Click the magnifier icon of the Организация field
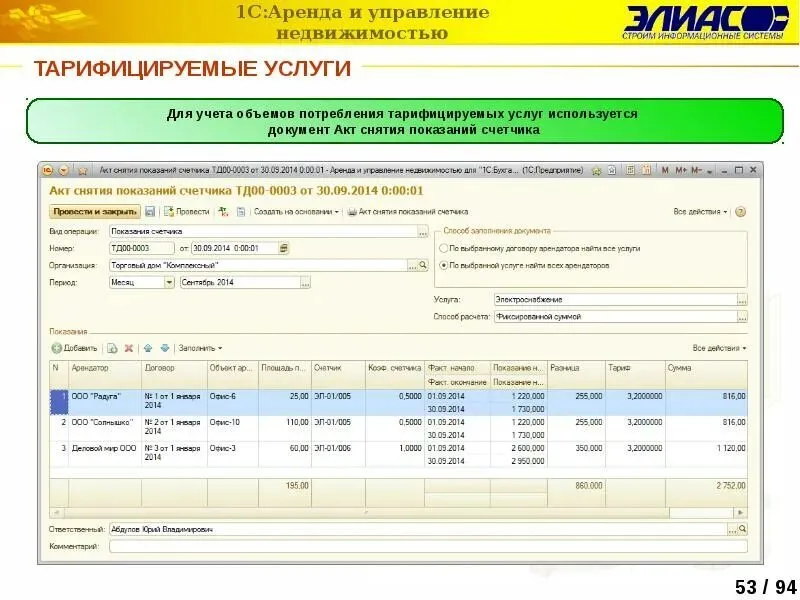The width and height of the screenshot is (800, 600). 423,265
